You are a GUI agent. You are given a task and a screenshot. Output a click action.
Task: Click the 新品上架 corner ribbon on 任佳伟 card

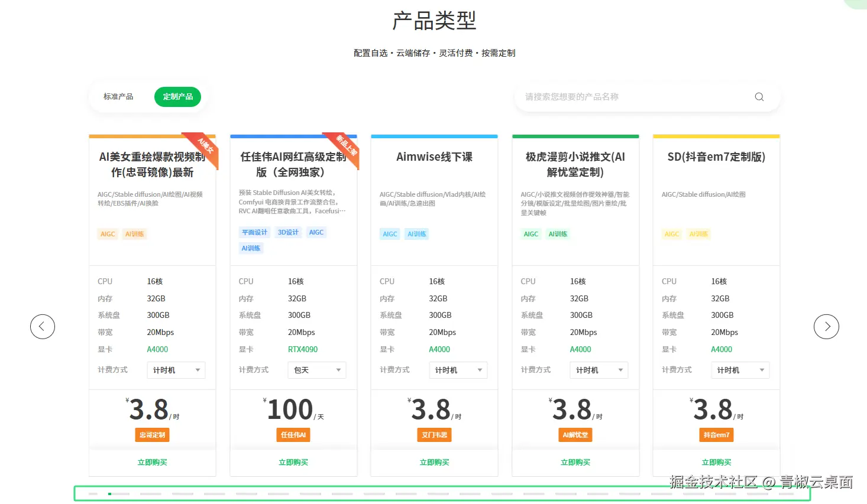345,148
